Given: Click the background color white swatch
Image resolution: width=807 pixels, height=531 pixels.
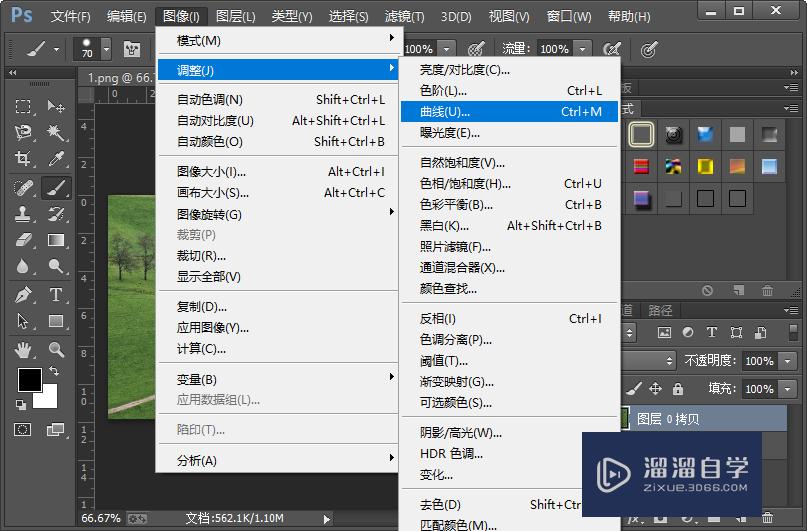Looking at the screenshot, I should 47,398.
